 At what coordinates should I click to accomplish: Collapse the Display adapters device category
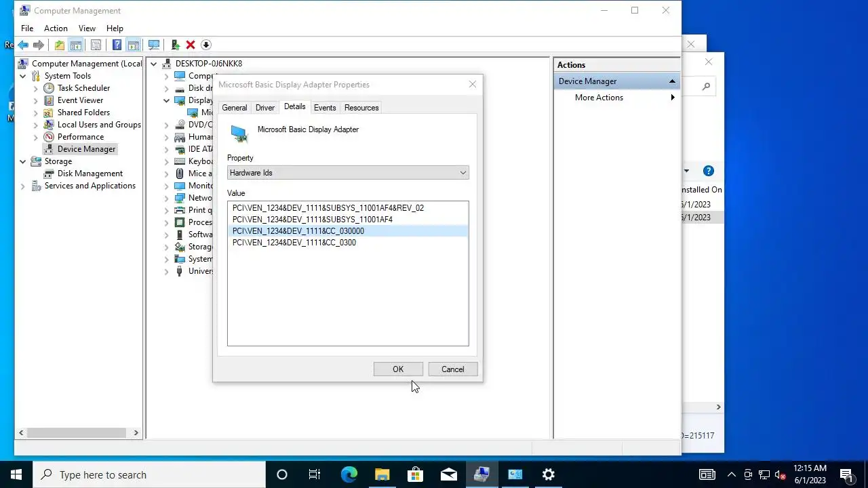166,100
